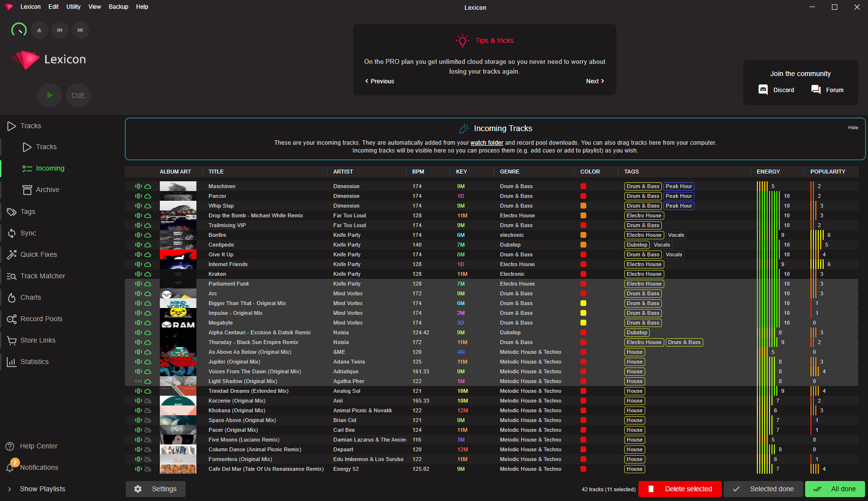Image resolution: width=868 pixels, height=501 pixels.
Task: Open the Charts page
Action: (24, 297)
